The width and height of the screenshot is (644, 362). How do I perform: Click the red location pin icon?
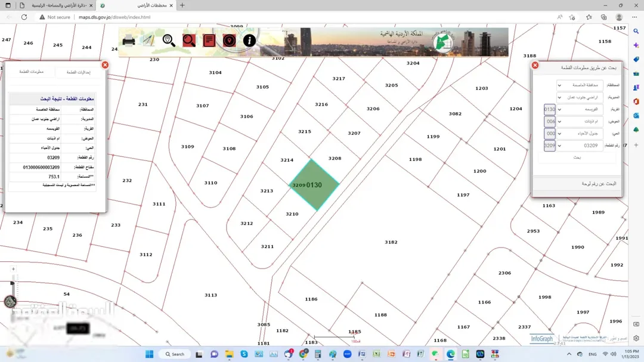[x=229, y=41]
